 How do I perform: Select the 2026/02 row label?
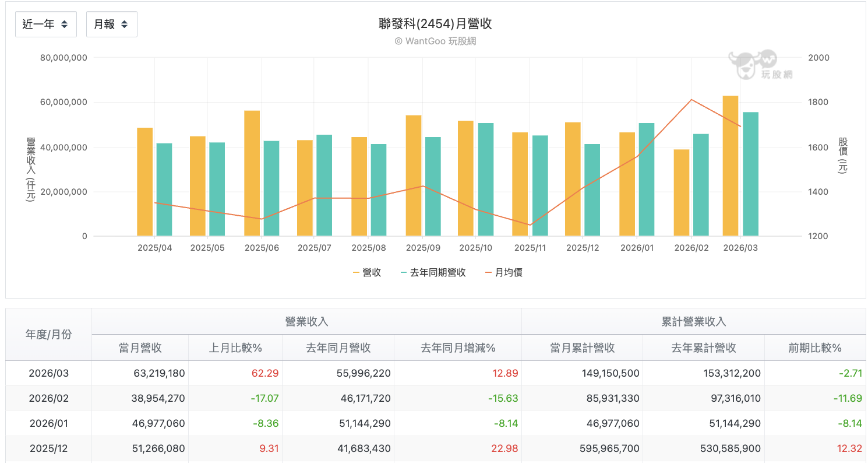(48, 398)
